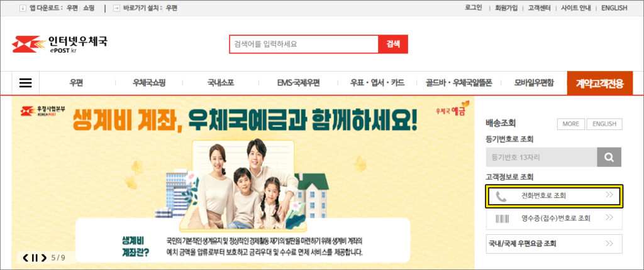Click the 로그인 link
644x270 pixels.
[x=474, y=8]
